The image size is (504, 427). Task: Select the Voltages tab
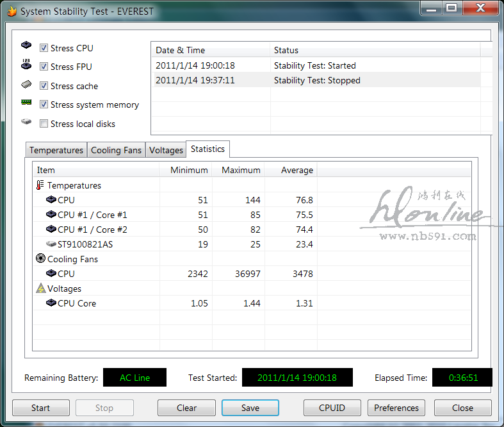(166, 150)
